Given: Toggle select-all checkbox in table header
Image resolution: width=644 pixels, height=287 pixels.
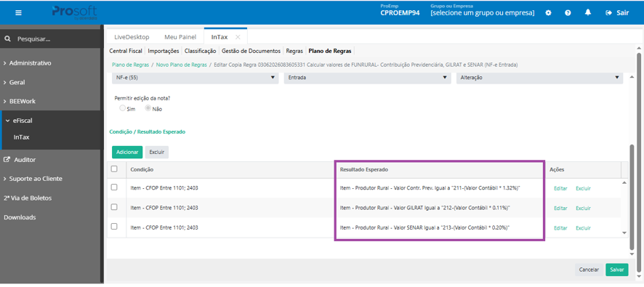Looking at the screenshot, I should click(x=114, y=169).
